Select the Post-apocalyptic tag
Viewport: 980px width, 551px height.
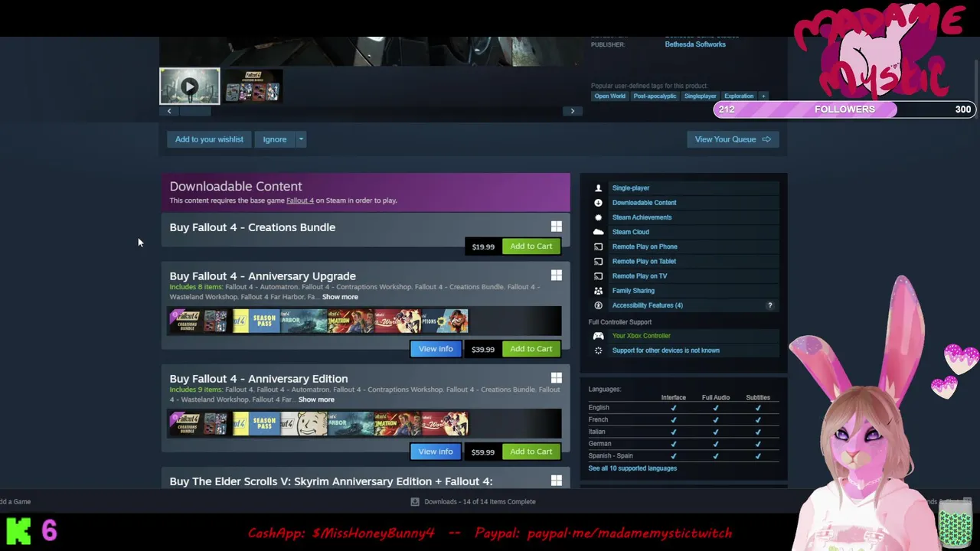coord(655,96)
